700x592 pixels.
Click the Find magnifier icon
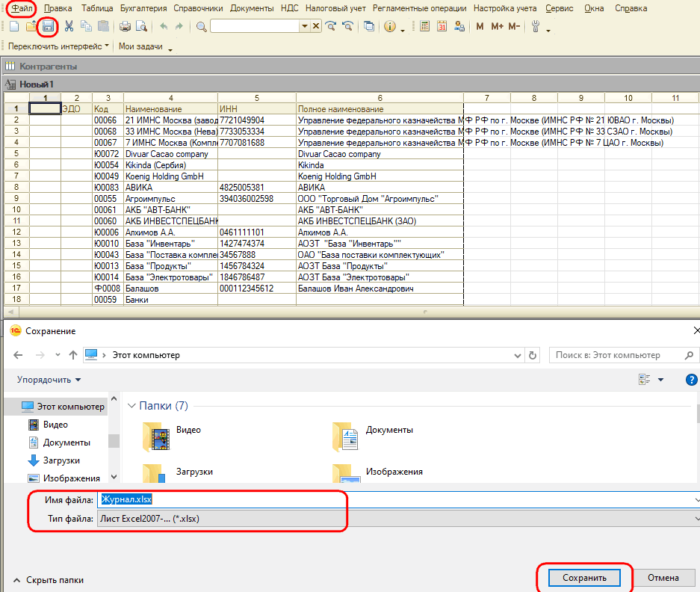pyautogui.click(x=202, y=26)
